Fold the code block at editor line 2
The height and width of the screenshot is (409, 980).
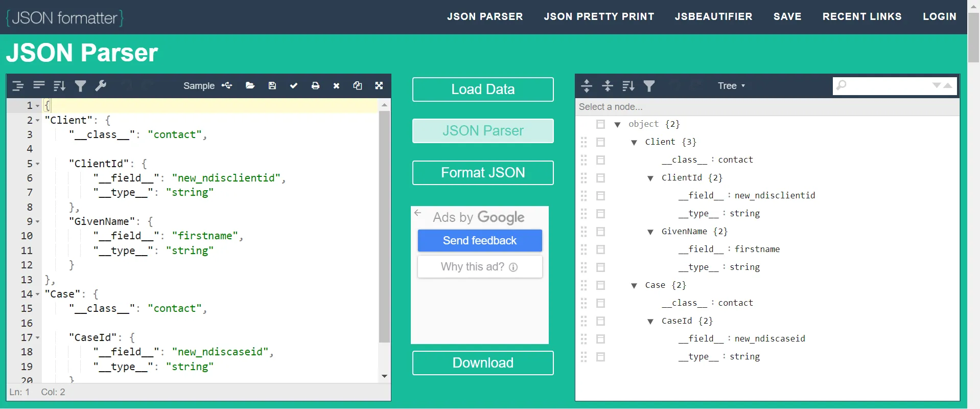[38, 121]
